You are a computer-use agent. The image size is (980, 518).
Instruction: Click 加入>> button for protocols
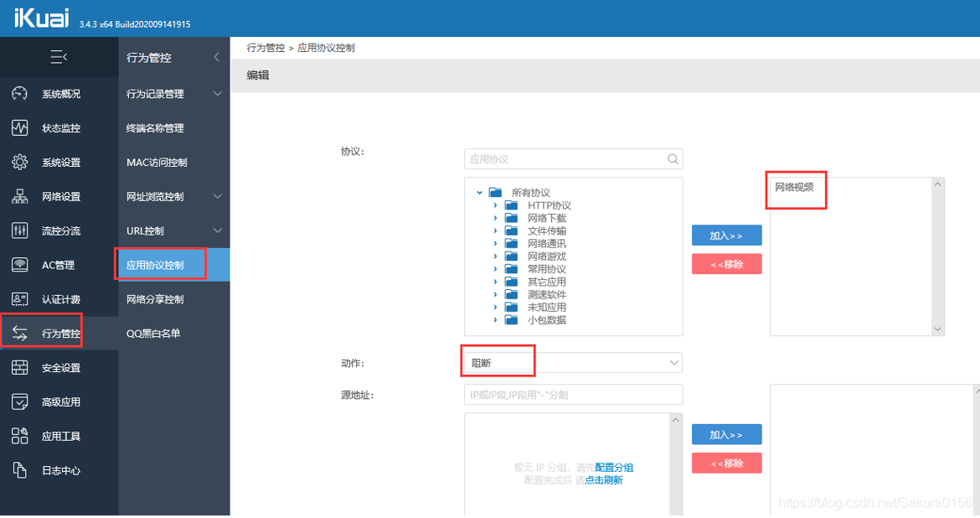click(726, 236)
